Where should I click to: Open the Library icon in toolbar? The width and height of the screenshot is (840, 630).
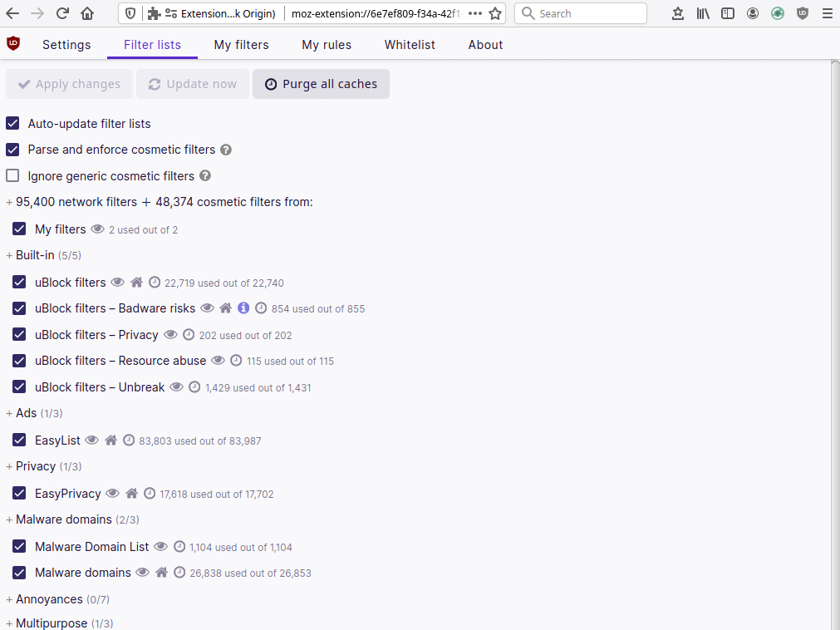pyautogui.click(x=703, y=13)
